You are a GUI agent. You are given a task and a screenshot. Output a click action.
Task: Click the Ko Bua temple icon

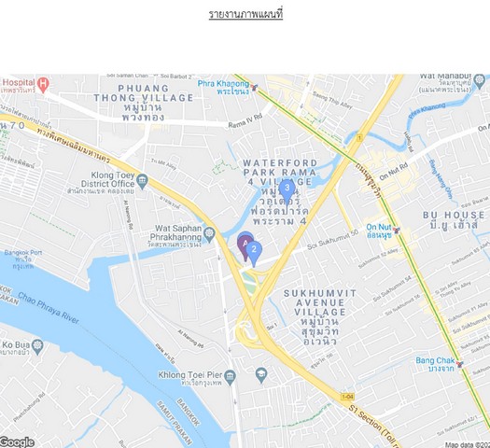pos(37,347)
